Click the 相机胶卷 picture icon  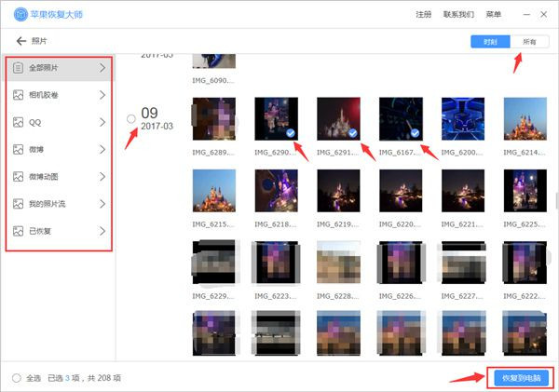pos(19,95)
